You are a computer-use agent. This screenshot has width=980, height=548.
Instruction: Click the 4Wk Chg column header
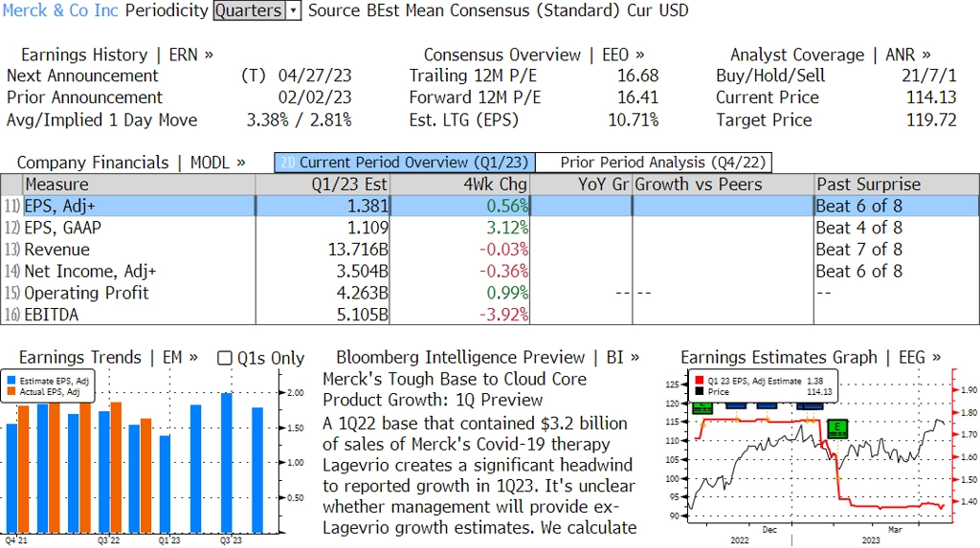point(459,185)
